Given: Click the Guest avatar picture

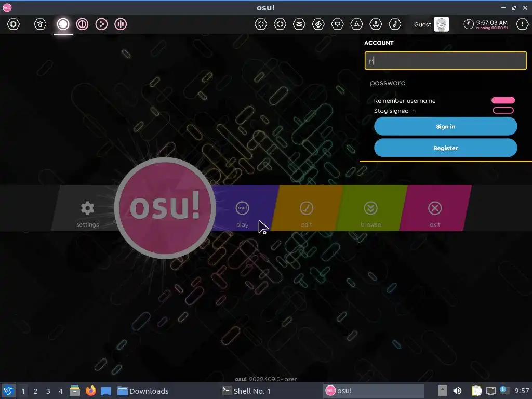Looking at the screenshot, I should pyautogui.click(x=442, y=24).
